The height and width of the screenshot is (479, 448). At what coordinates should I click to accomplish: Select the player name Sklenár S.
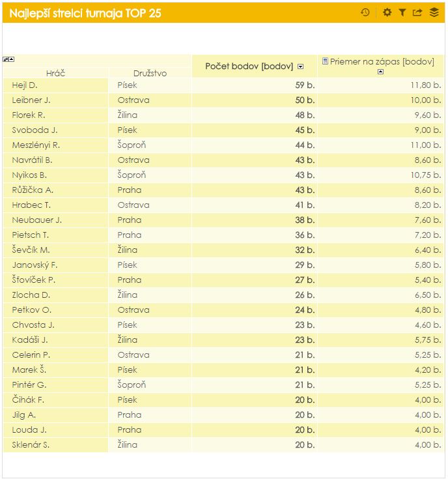tap(31, 445)
